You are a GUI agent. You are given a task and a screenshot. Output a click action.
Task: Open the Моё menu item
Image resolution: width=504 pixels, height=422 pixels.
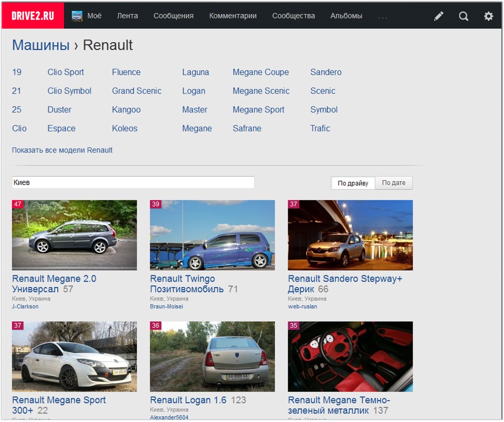click(94, 16)
